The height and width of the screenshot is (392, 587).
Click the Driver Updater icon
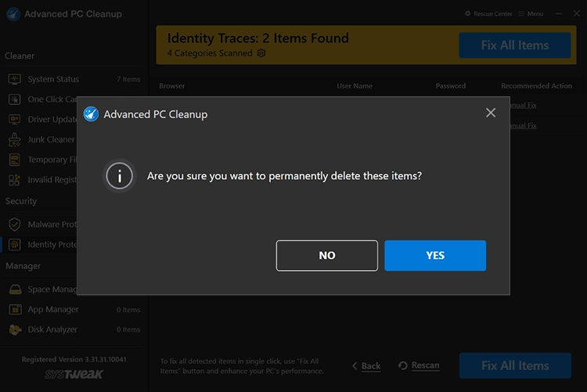pos(15,120)
